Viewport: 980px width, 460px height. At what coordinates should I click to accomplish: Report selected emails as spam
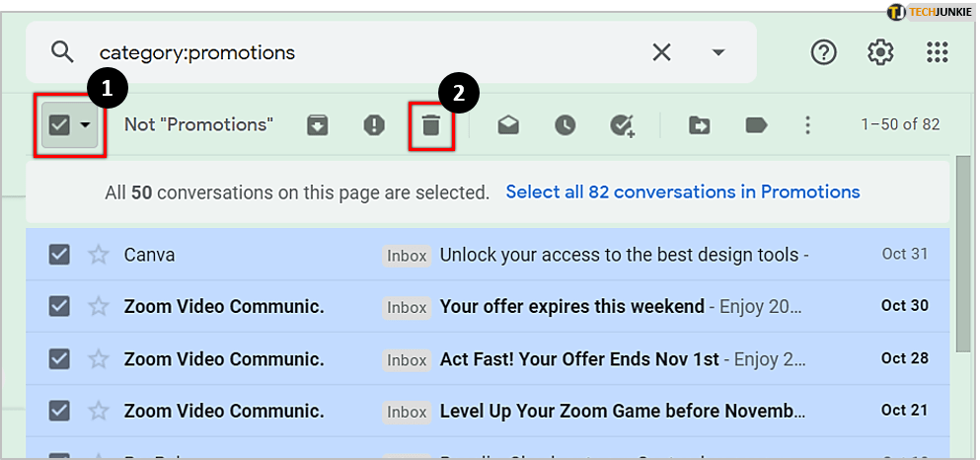point(374,125)
